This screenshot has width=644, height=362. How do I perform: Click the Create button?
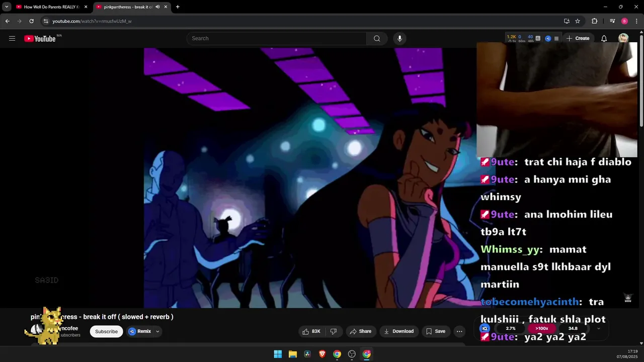tap(578, 38)
